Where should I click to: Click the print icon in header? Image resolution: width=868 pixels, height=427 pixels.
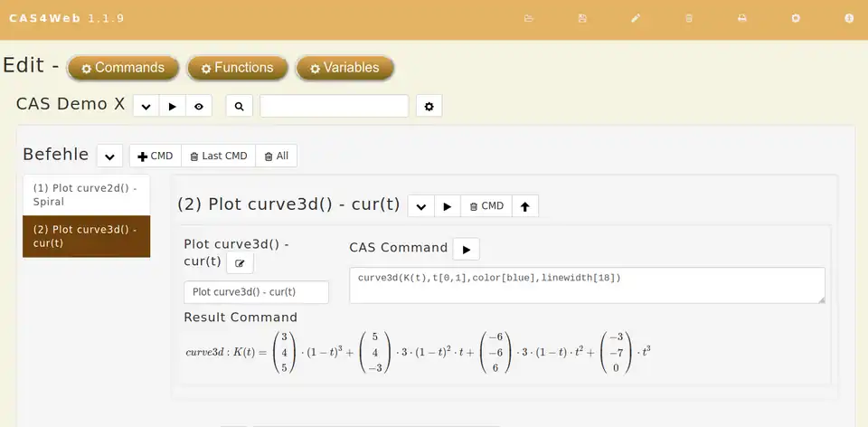pos(742,18)
